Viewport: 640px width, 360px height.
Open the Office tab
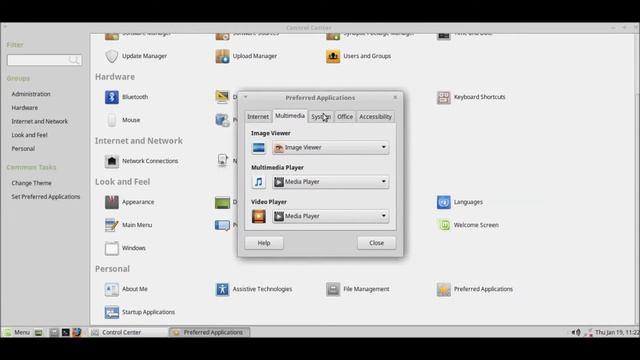345,117
